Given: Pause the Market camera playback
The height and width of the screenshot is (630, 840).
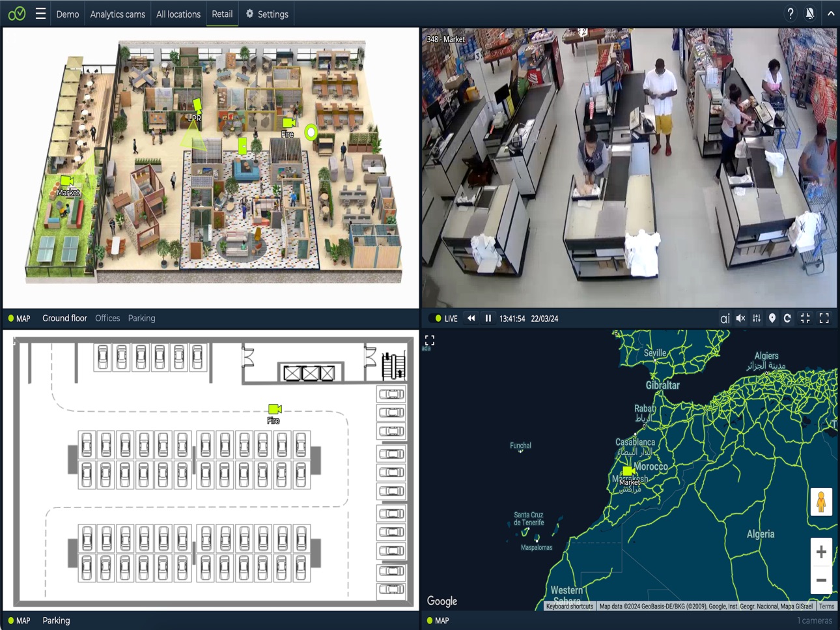Looking at the screenshot, I should point(488,319).
